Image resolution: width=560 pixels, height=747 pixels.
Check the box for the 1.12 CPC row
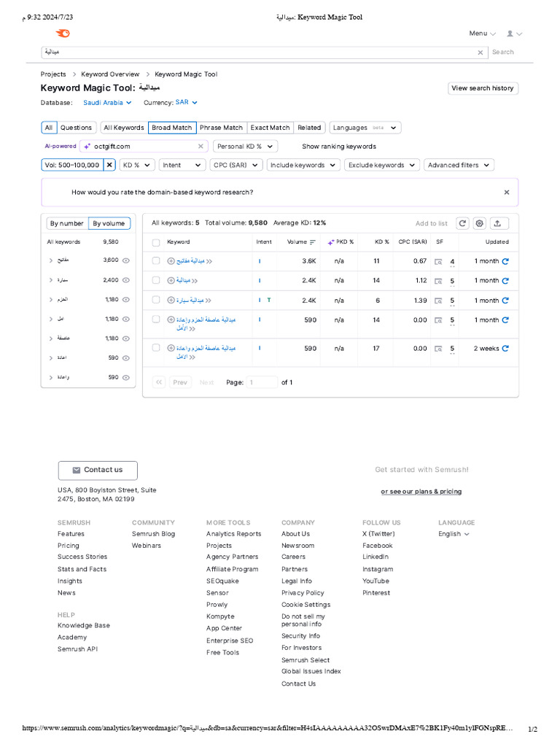[156, 280]
